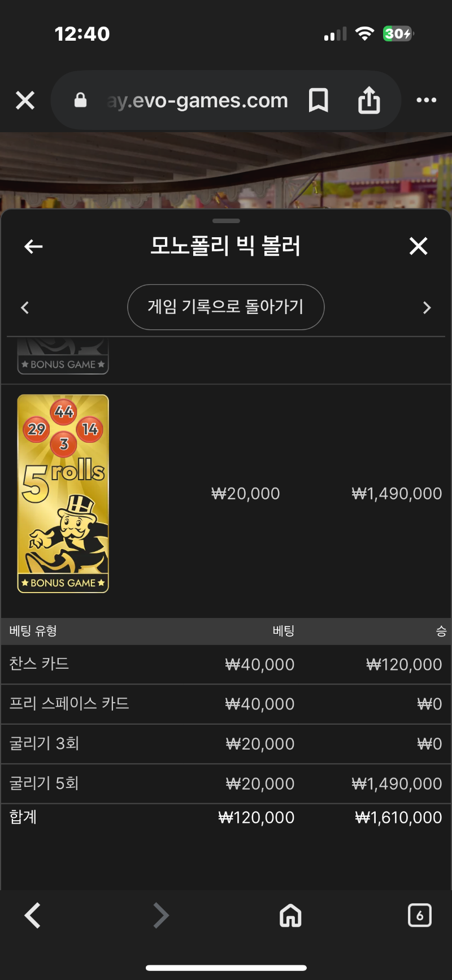Show previous game round with left chevron

25,307
